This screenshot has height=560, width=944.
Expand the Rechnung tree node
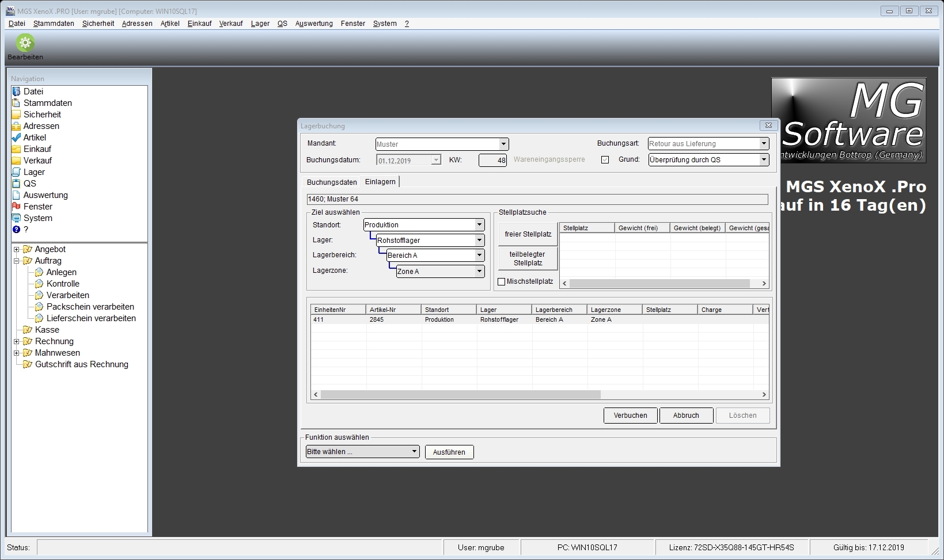coord(17,341)
